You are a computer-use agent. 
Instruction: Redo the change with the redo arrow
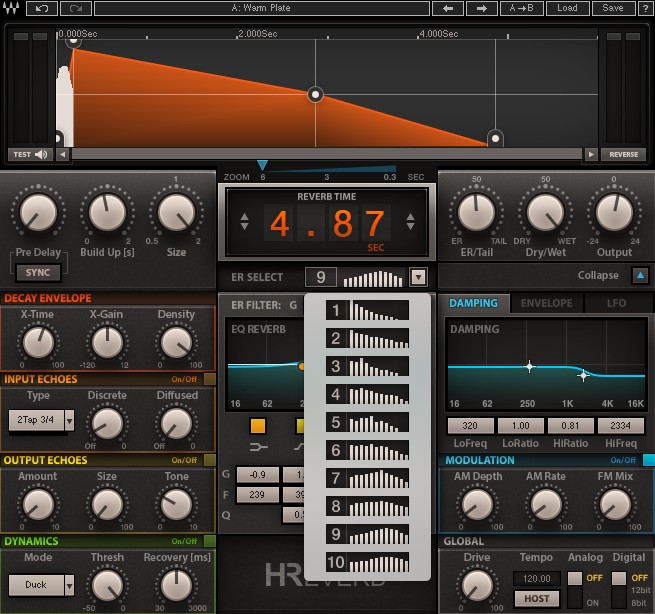tap(76, 8)
